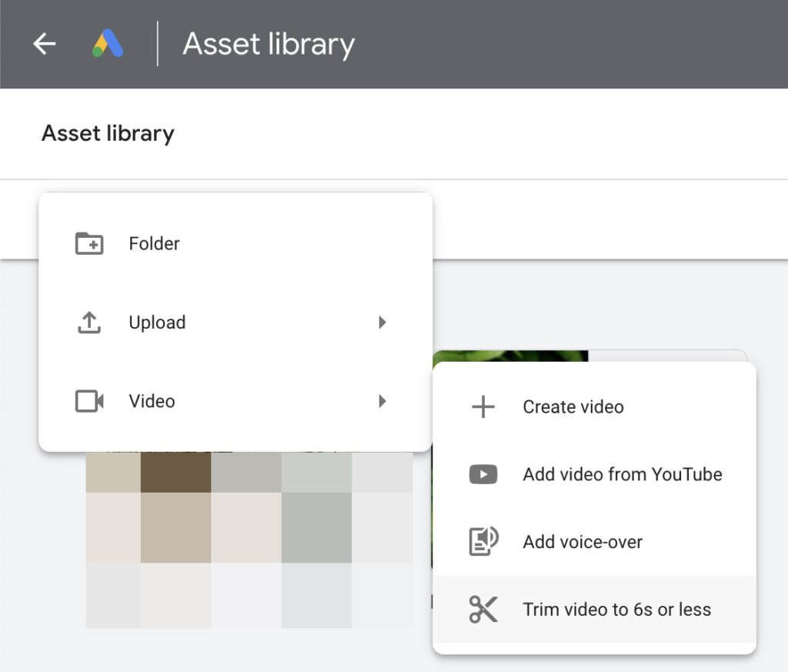Click the back arrow in the header
The width and height of the screenshot is (788, 672).
(x=44, y=44)
